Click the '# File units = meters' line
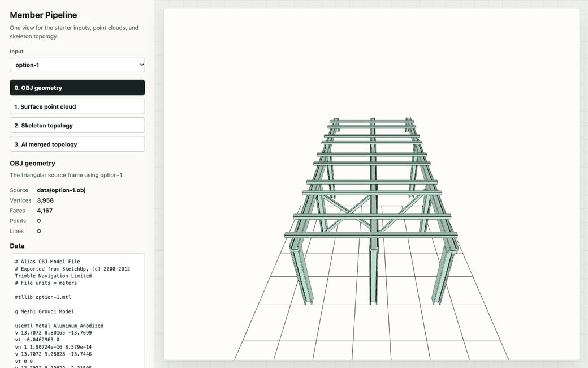This screenshot has height=368, width=588. tap(46, 283)
